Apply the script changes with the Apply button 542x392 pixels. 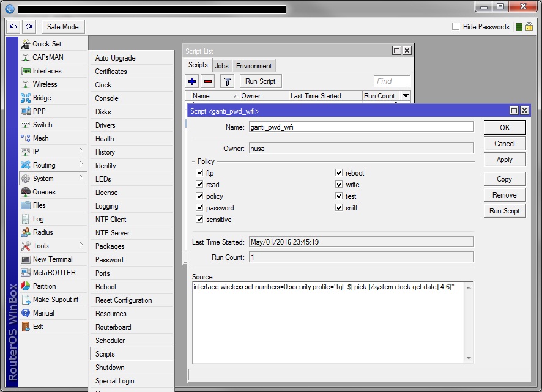505,160
